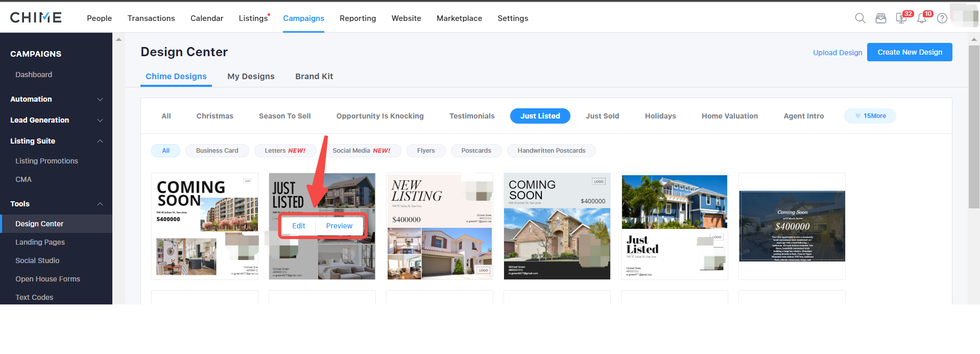Viewport: 980px width, 354px height.
Task: Select the Home Valuation category
Action: point(730,116)
